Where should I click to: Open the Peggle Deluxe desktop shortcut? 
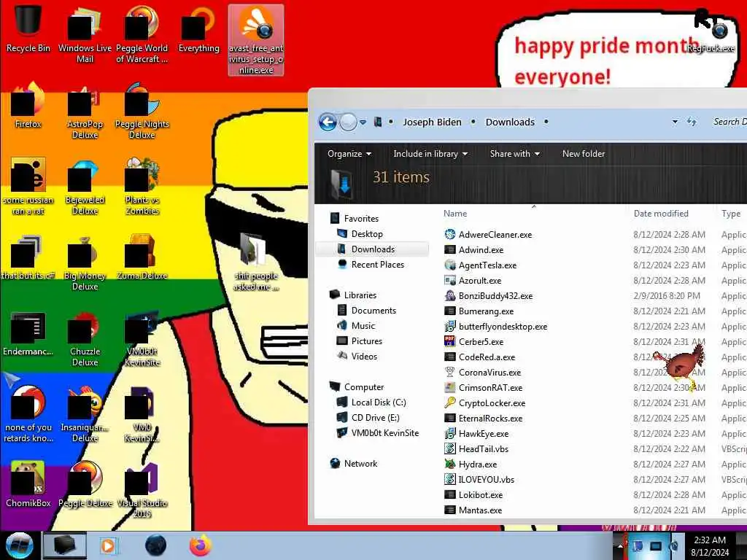click(85, 485)
